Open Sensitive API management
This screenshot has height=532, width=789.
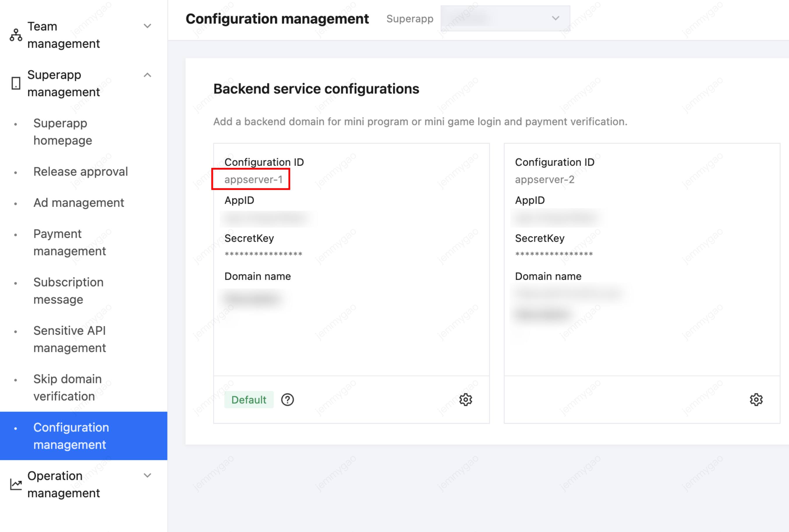[x=70, y=339]
